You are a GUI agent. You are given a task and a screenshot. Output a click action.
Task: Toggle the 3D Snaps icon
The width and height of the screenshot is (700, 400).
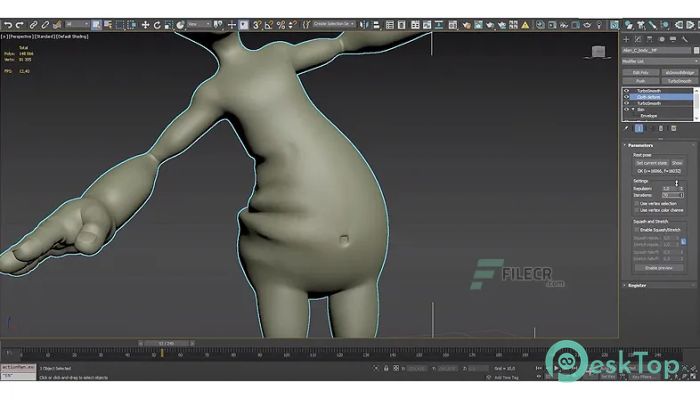257,25
